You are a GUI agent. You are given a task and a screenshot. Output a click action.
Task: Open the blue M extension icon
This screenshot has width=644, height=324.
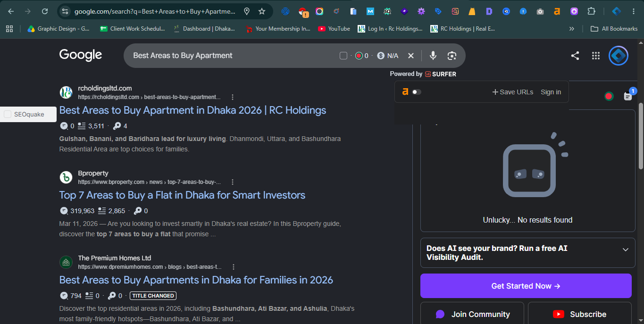[x=370, y=11]
